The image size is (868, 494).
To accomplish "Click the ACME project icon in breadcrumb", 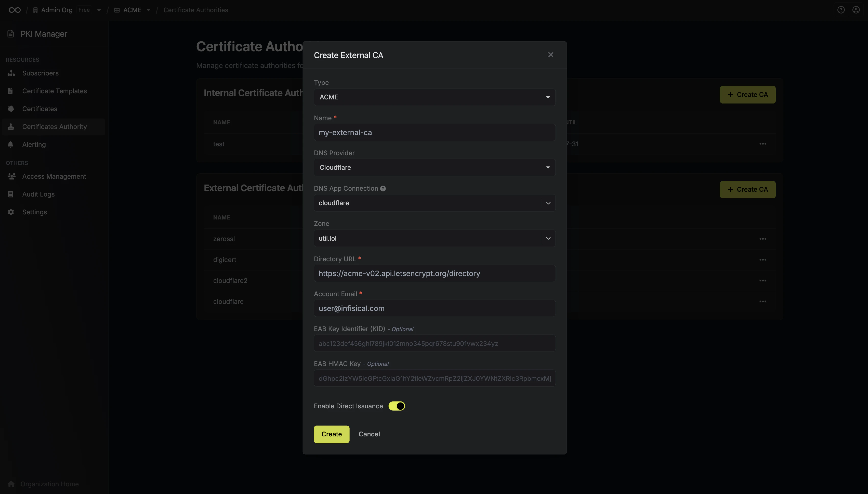I will coord(117,10).
